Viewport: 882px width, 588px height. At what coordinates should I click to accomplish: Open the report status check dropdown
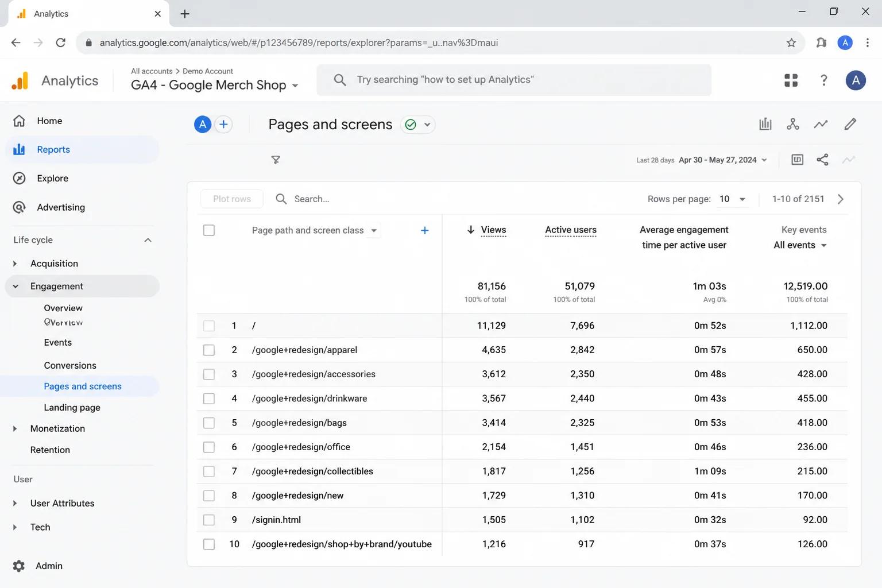418,125
